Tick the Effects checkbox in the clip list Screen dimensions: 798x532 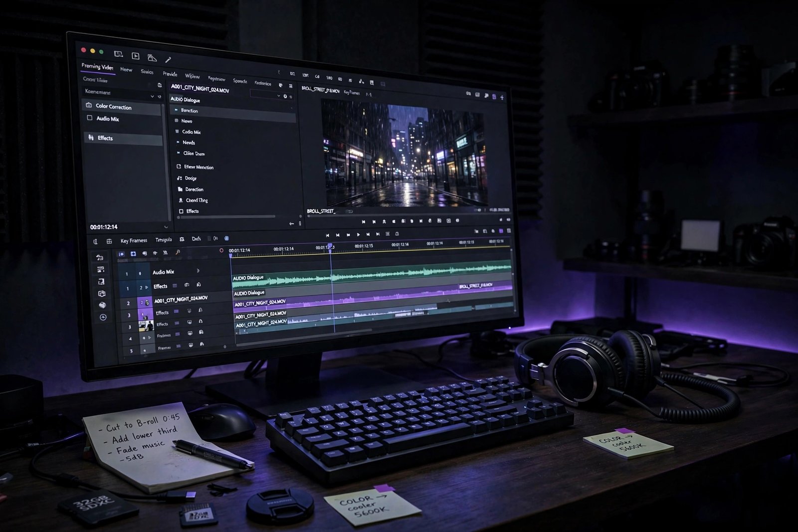[x=181, y=211]
